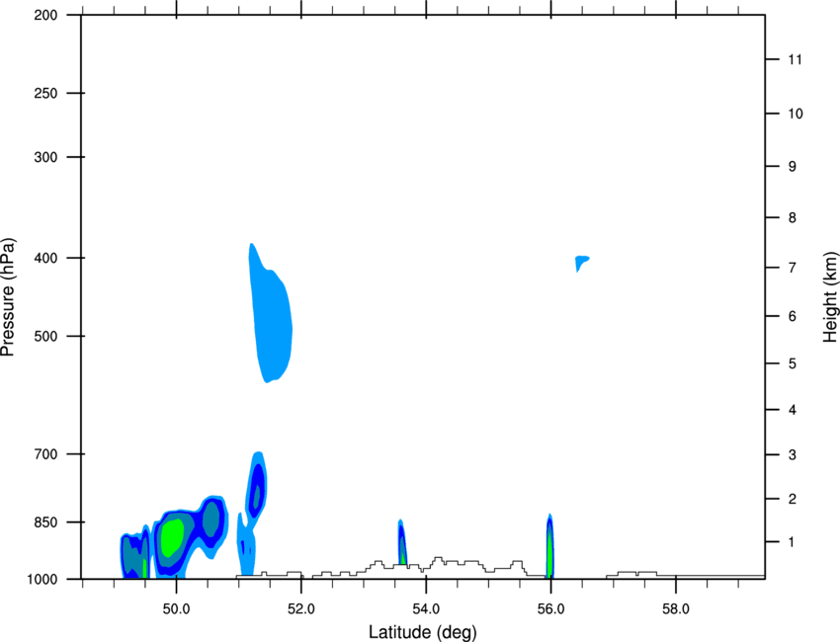Click the 2 km height label
This screenshot has width=840, height=642.
(x=793, y=499)
